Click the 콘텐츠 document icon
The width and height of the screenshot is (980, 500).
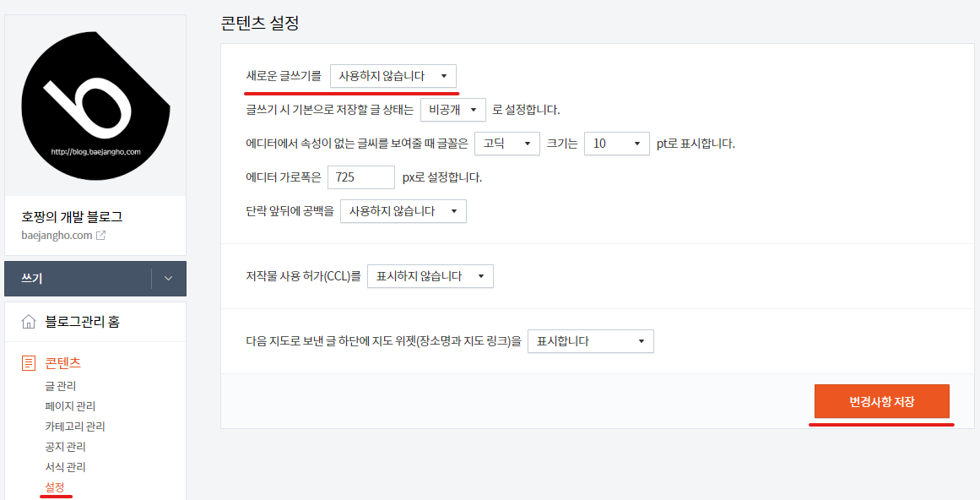(29, 362)
